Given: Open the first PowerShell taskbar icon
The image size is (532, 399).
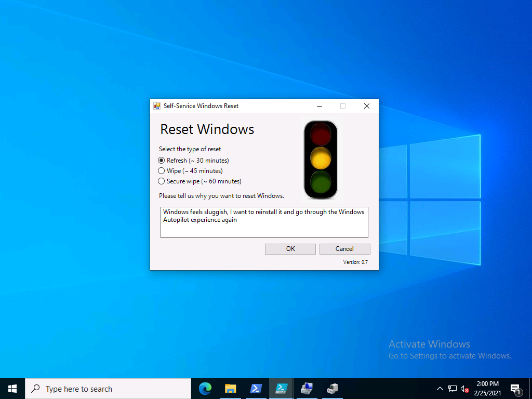Looking at the screenshot, I should [256, 389].
